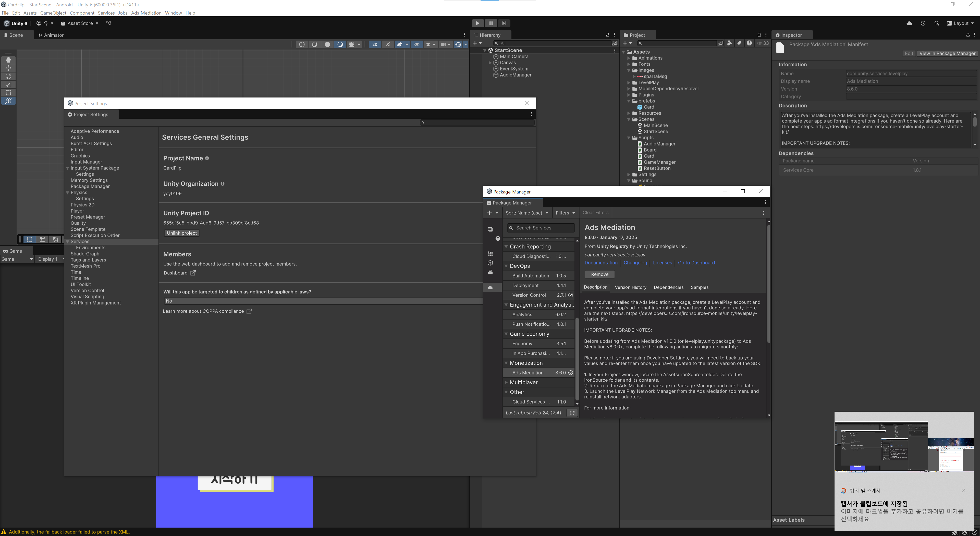Open the Changelog link
Image resolution: width=980 pixels, height=536 pixels.
pos(635,263)
